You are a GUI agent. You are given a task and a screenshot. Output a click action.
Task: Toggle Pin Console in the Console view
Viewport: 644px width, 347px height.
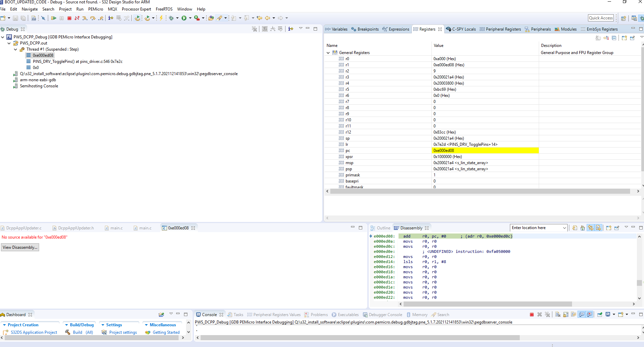[x=600, y=315]
